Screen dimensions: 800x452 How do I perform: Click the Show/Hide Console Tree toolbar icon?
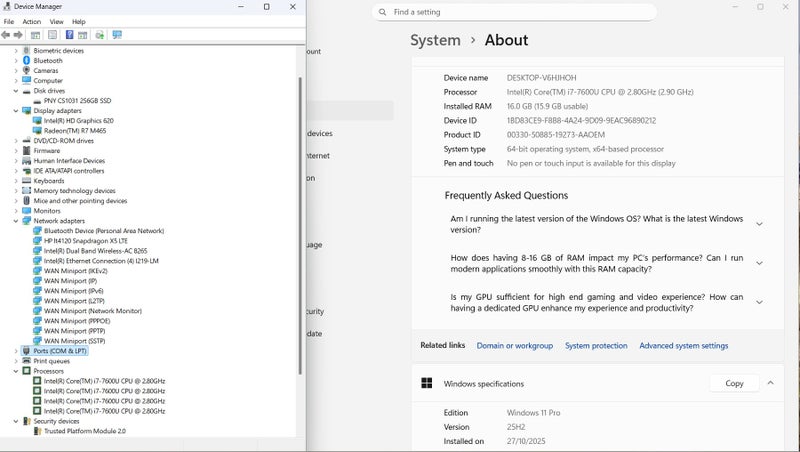(35, 35)
